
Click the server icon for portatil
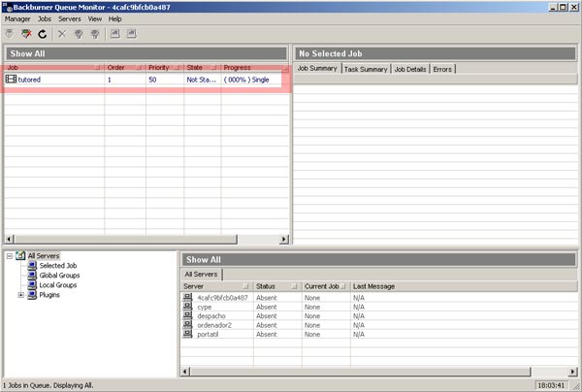(x=188, y=334)
